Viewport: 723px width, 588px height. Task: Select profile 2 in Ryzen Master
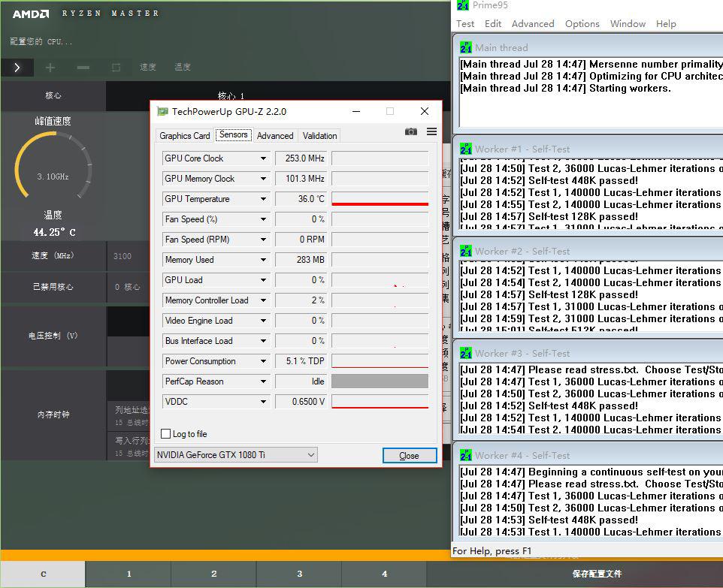(x=214, y=574)
